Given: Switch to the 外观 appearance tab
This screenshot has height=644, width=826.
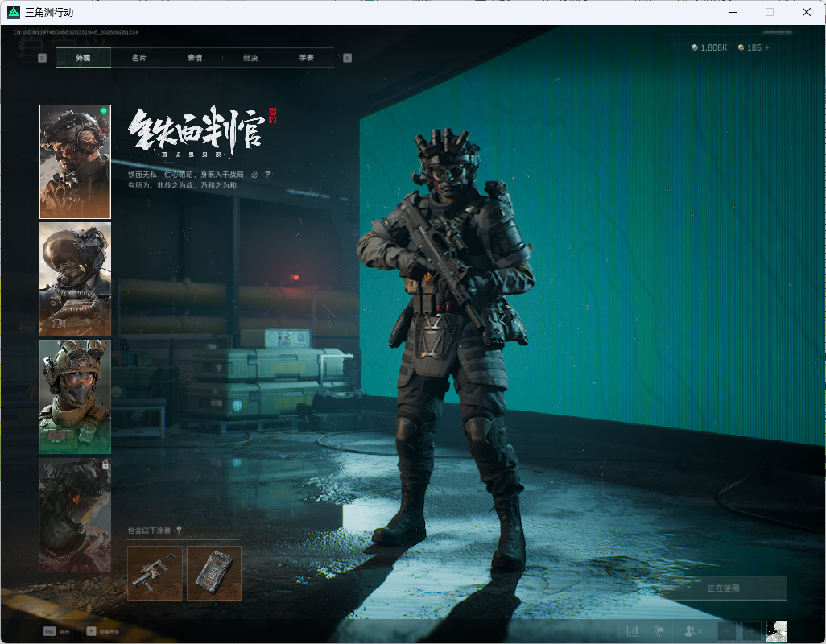Looking at the screenshot, I should pos(83,58).
